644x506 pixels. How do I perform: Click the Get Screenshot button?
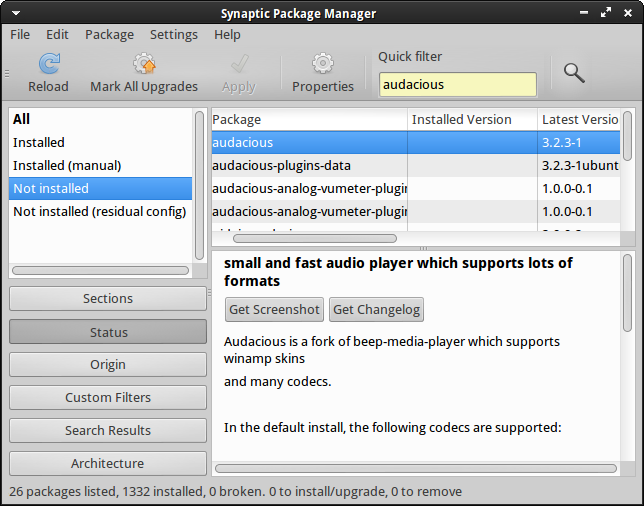pos(274,310)
